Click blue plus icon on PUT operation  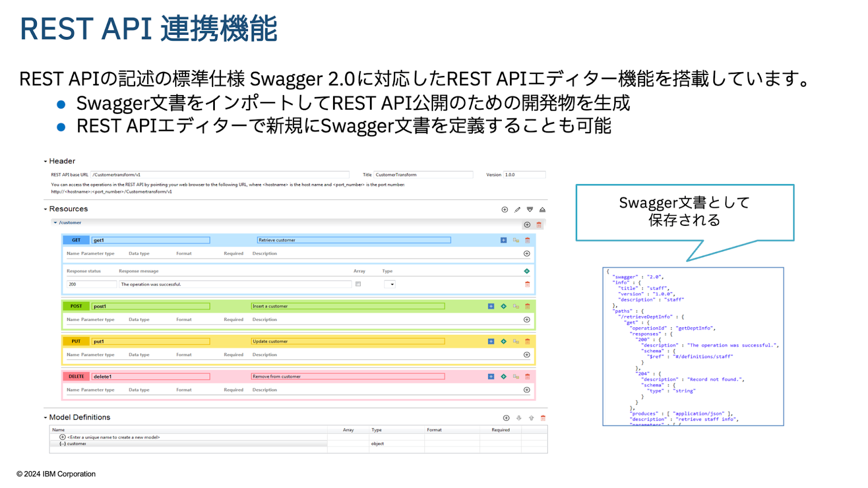(491, 341)
